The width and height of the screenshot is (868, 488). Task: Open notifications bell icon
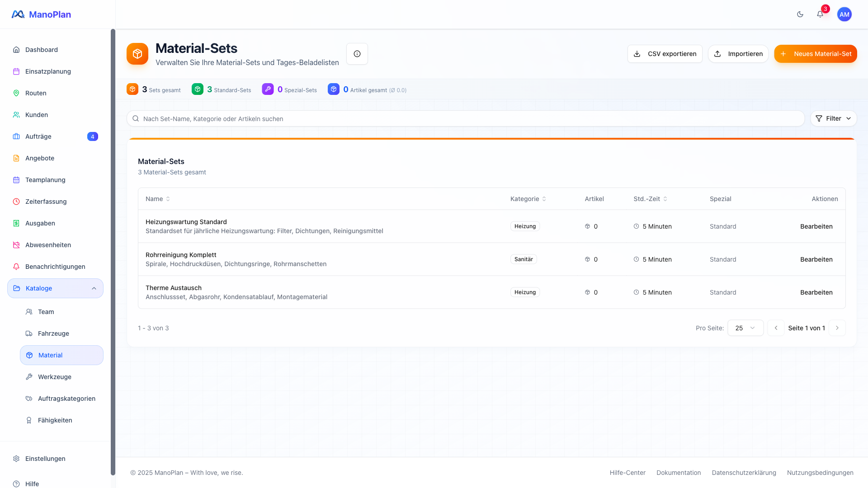(820, 14)
